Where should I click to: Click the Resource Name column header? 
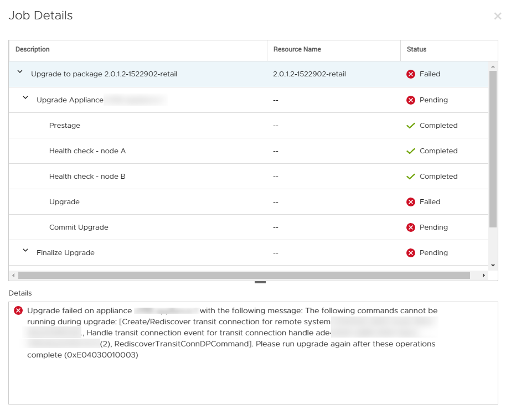(x=297, y=49)
